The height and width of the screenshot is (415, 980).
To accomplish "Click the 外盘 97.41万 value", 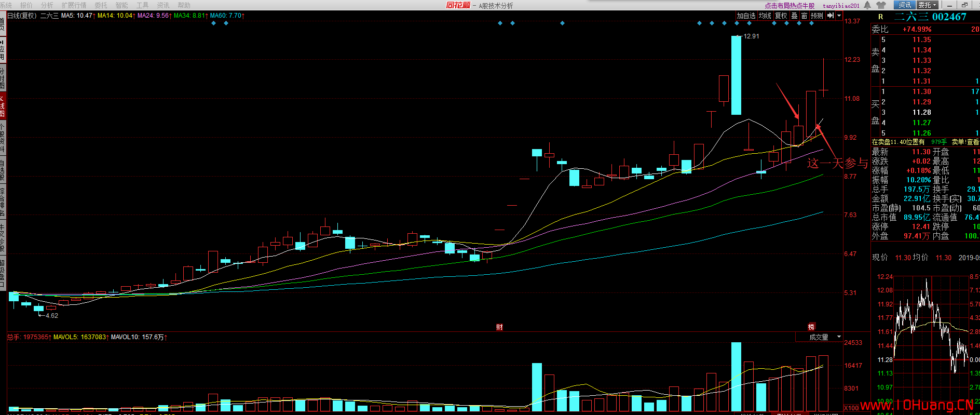I will pyautogui.click(x=918, y=236).
